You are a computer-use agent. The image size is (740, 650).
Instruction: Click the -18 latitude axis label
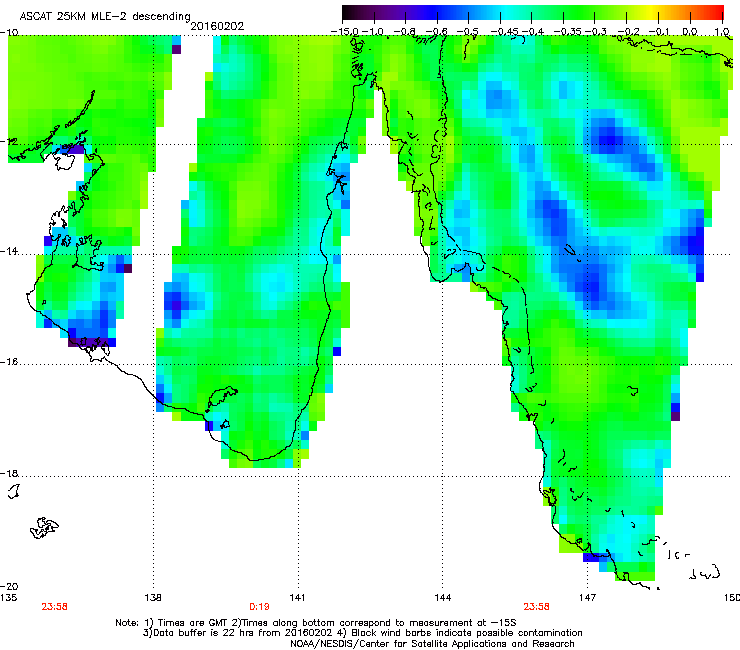pos(9,473)
